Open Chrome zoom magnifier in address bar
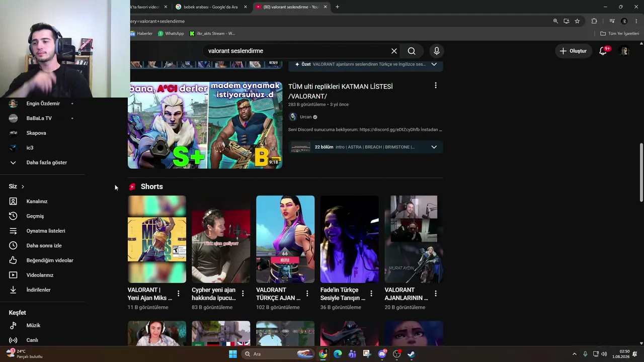 [x=555, y=21]
